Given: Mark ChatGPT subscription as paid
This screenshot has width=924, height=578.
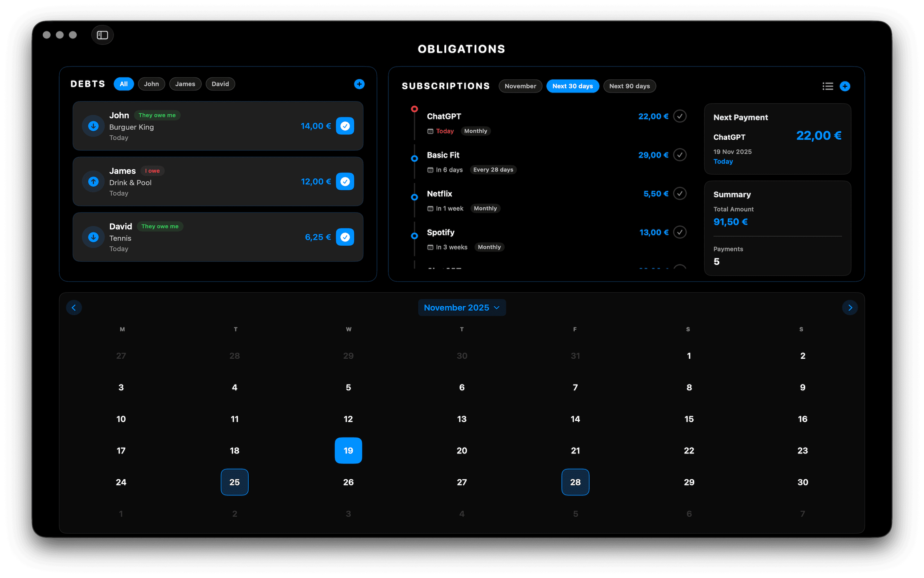Looking at the screenshot, I should pyautogui.click(x=680, y=116).
